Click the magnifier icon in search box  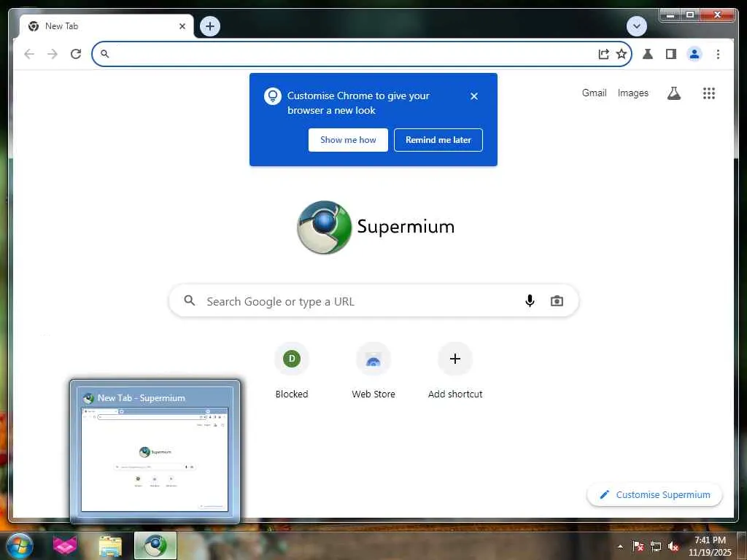click(190, 300)
